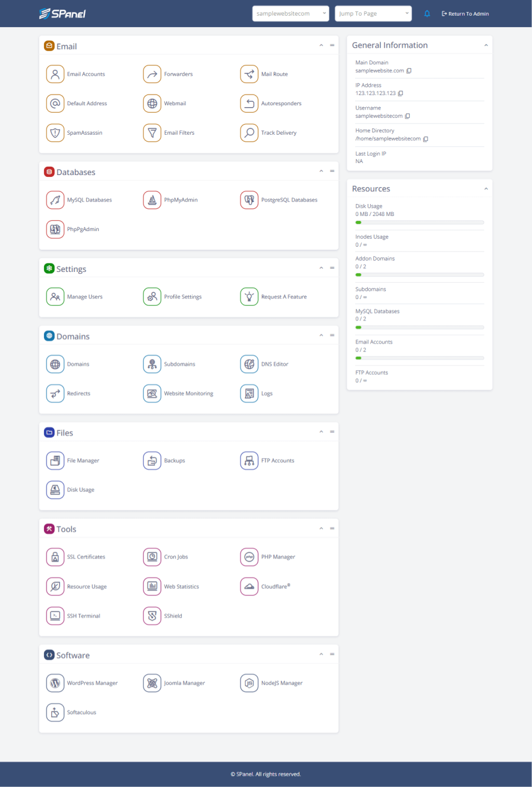The height and width of the screenshot is (787, 532).
Task: Collapse the Resources panel
Action: [x=486, y=188]
